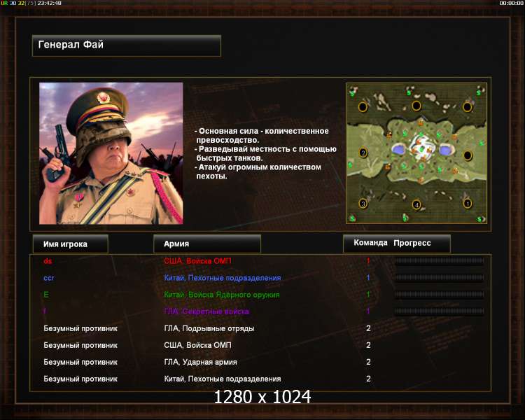Image resolution: width=525 pixels, height=420 pixels.
Task: Click the left blue lake on the minimap
Action: pos(398,148)
